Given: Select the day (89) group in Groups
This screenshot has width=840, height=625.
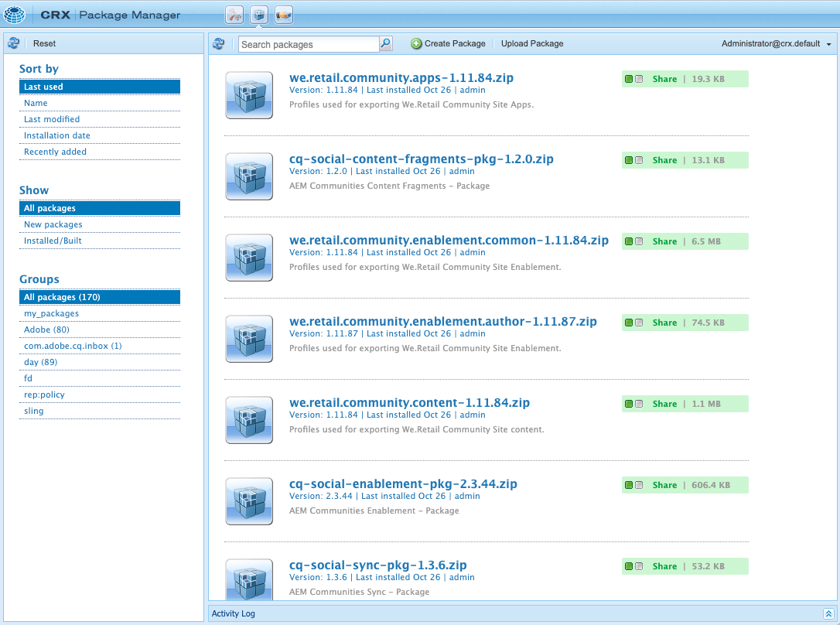Looking at the screenshot, I should (x=40, y=362).
